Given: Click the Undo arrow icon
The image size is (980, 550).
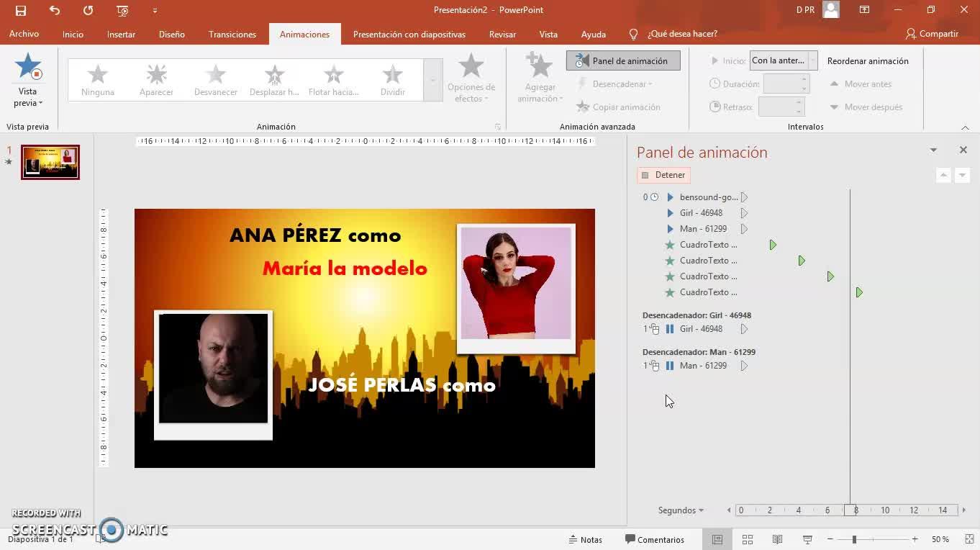Looking at the screenshot, I should pyautogui.click(x=55, y=11).
